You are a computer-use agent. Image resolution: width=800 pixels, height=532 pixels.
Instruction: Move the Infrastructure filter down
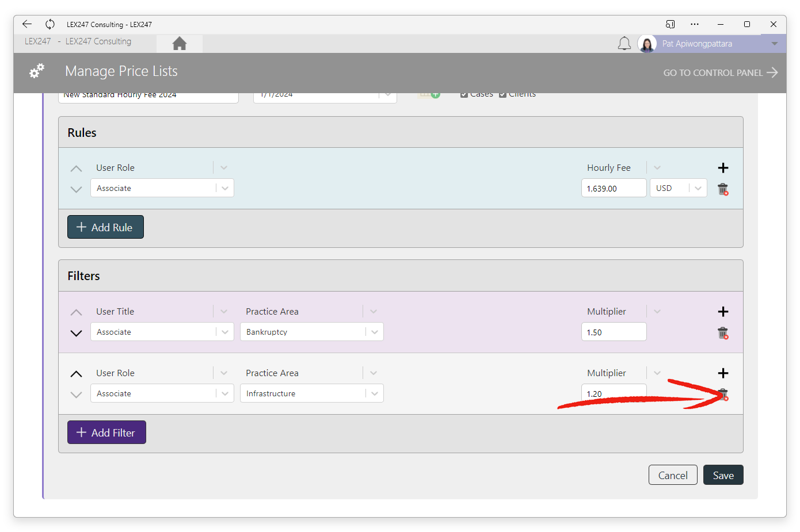coord(76,395)
